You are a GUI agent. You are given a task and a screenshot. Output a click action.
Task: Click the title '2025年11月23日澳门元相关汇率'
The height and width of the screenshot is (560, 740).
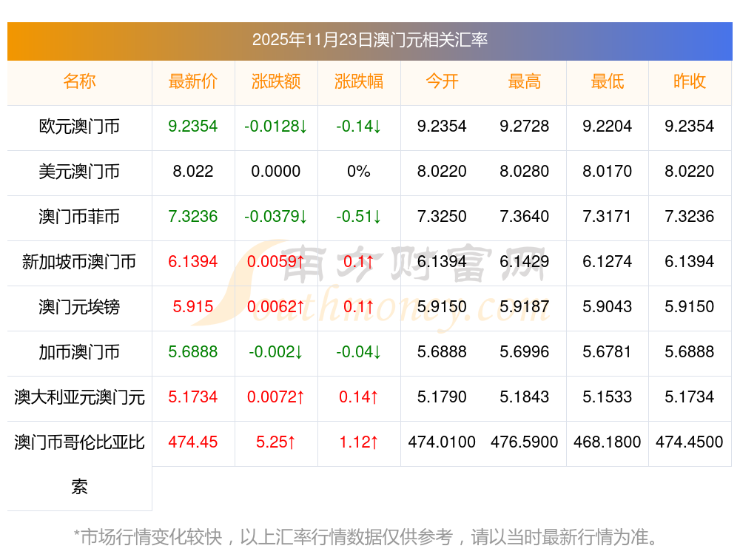[x=369, y=40]
